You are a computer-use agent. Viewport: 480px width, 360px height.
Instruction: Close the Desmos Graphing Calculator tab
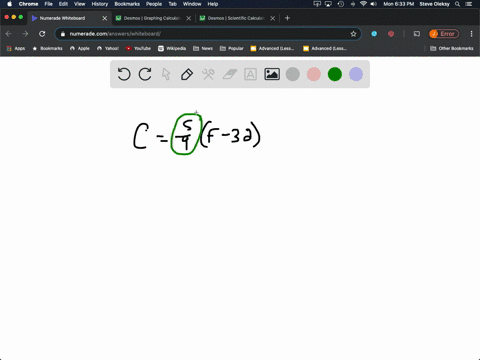pyautogui.click(x=189, y=18)
